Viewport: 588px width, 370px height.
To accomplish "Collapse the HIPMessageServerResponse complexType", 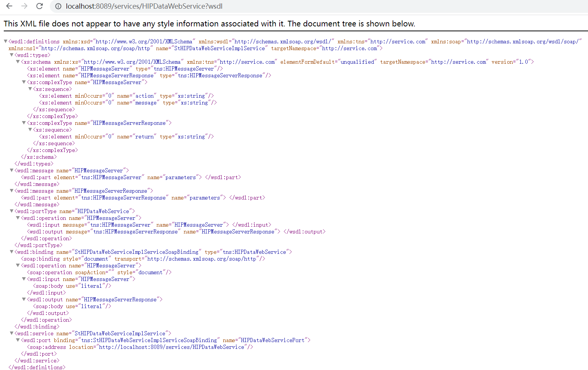I will tap(23, 123).
